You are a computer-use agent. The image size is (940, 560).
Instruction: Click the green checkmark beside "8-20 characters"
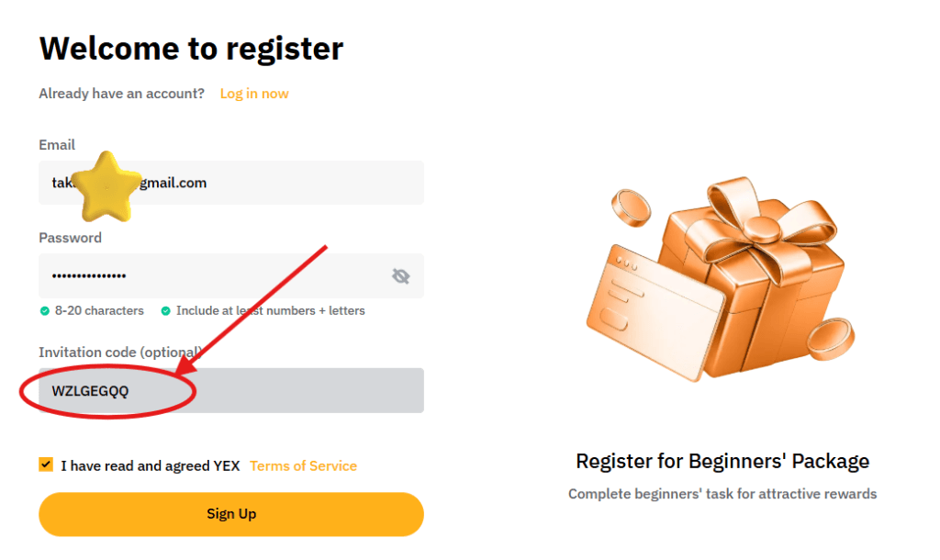[45, 310]
